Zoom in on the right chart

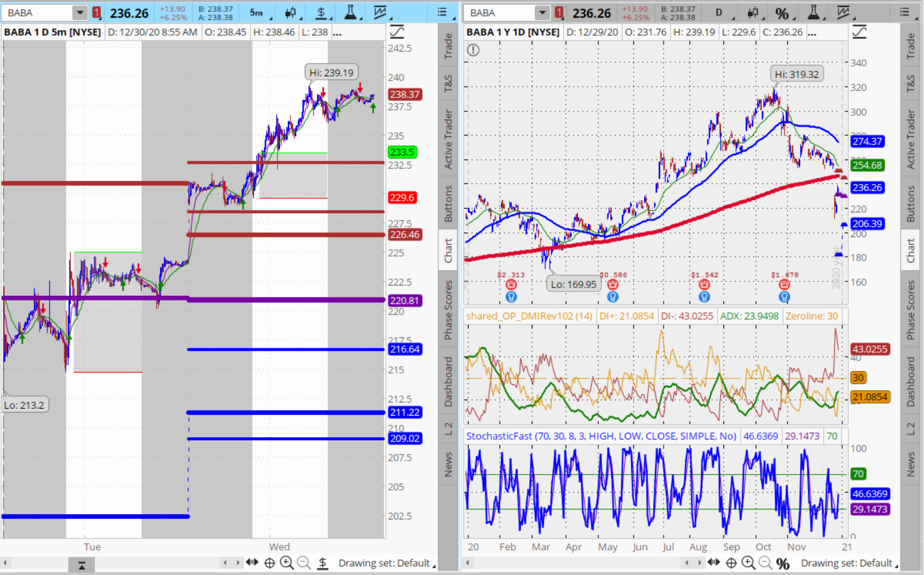coord(748,563)
